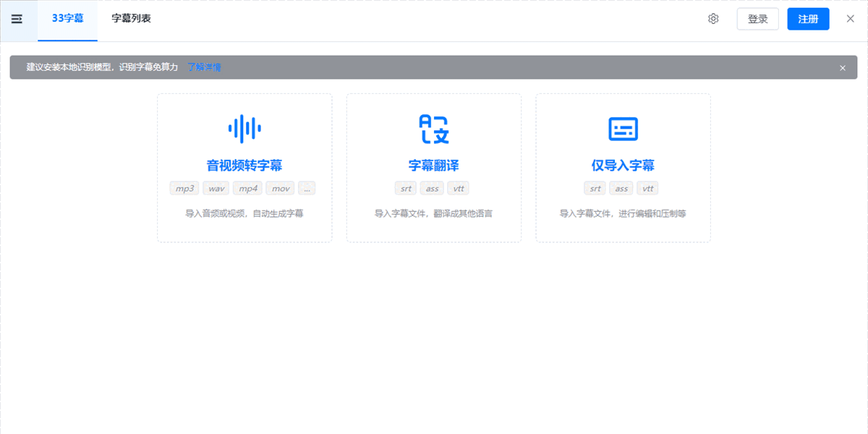Expand the ... tag to see more formats
868x434 pixels.
coord(307,188)
